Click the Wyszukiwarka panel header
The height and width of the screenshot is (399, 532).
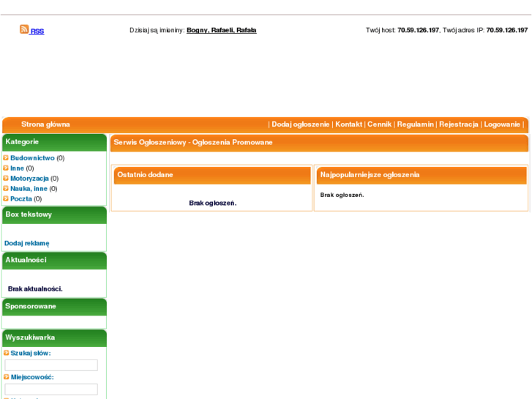point(54,338)
